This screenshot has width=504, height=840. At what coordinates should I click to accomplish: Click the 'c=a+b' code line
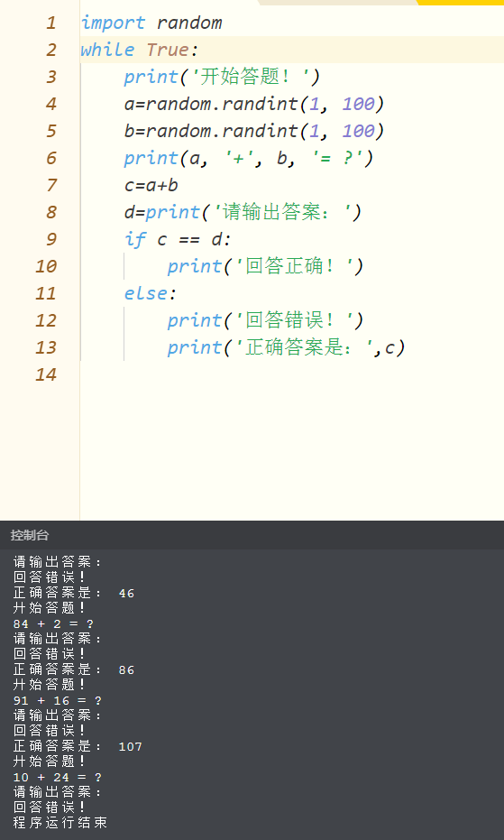pyautogui.click(x=151, y=185)
